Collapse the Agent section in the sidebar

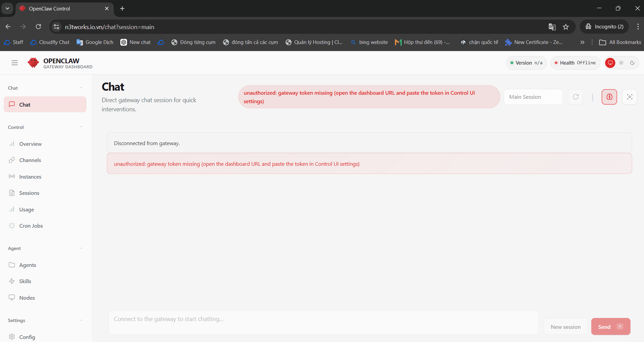click(x=81, y=248)
